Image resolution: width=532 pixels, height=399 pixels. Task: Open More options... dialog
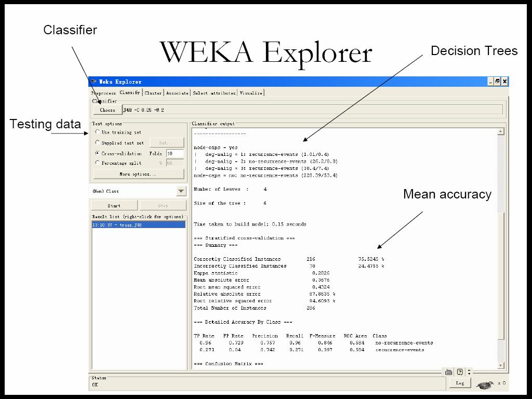coord(138,174)
